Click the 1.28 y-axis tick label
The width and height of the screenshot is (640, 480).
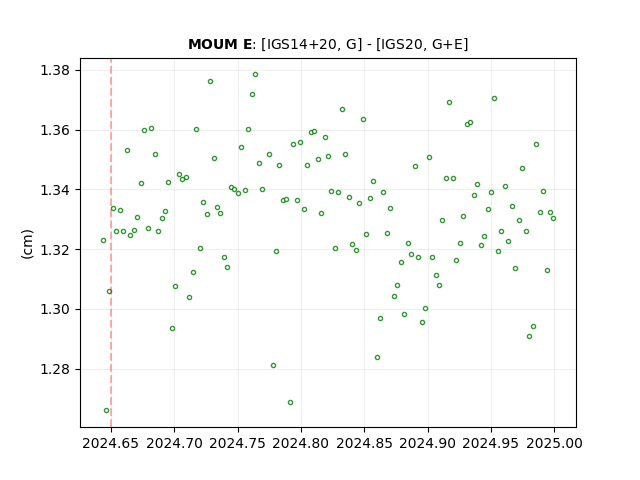[55, 369]
